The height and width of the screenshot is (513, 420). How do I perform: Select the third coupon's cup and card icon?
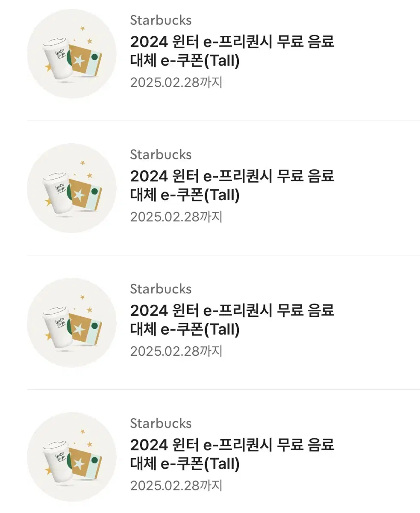point(72,322)
